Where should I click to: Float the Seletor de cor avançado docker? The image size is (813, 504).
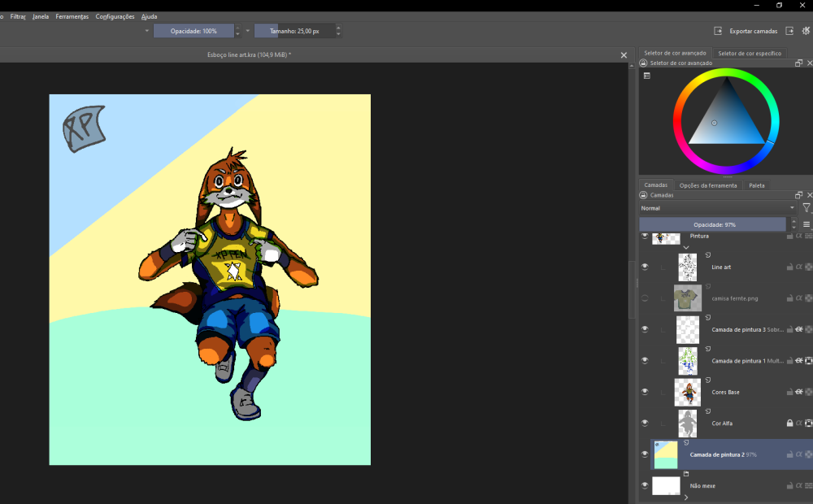(798, 63)
